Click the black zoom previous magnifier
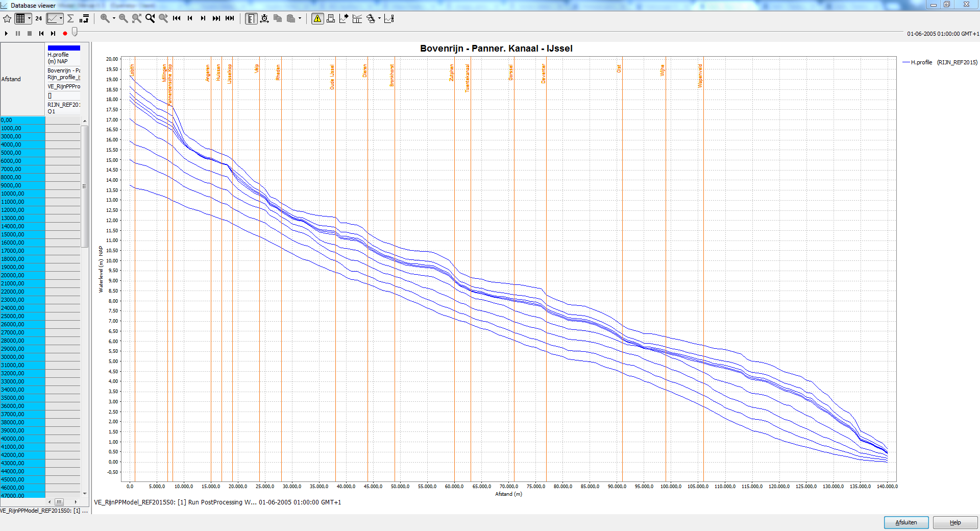 click(150, 18)
